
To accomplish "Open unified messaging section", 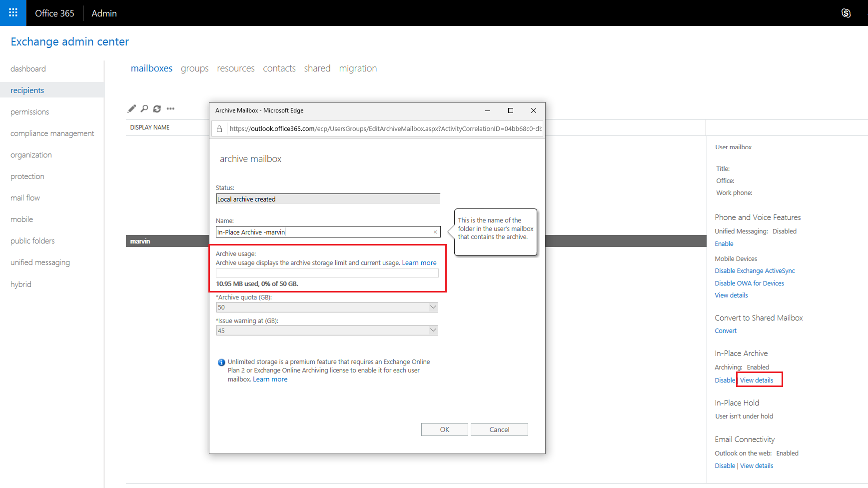I will (40, 262).
